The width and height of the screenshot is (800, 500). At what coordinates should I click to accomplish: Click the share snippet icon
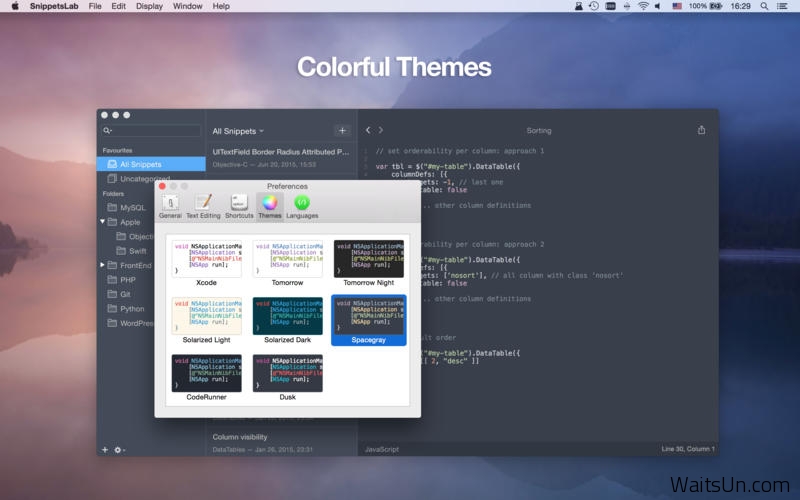coord(702,130)
